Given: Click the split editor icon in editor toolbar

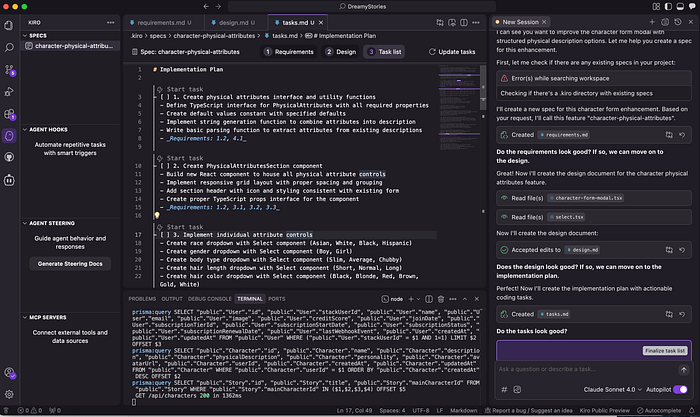Looking at the screenshot, I should [464, 22].
